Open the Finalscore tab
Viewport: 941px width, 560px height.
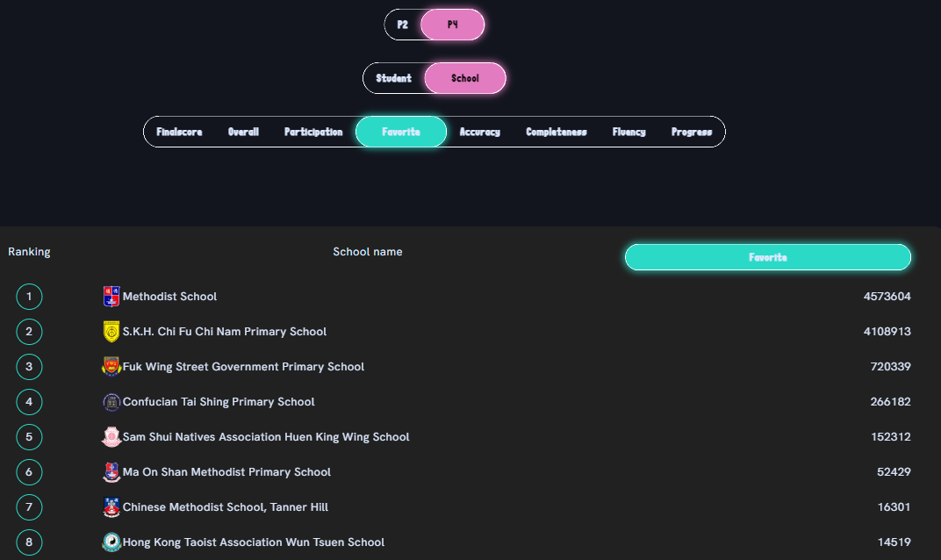pos(179,132)
